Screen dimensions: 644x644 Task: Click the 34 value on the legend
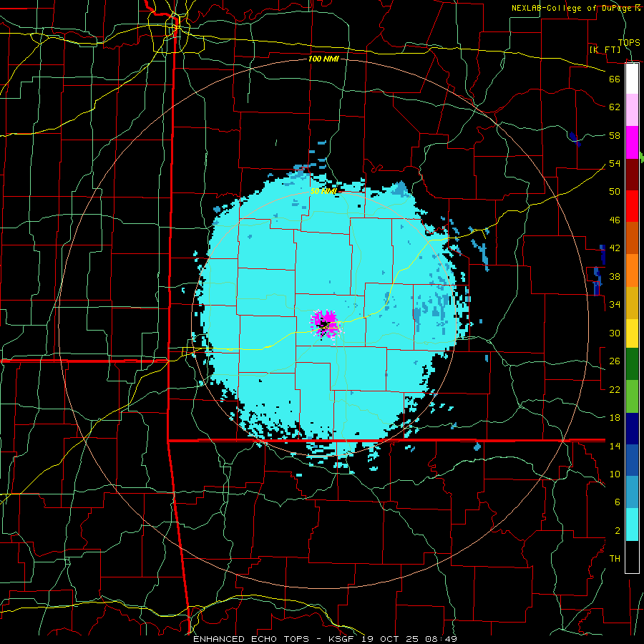point(615,305)
